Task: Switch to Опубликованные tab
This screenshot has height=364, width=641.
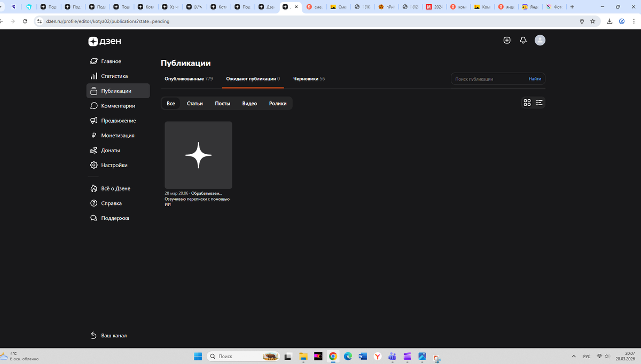Action: point(189,78)
